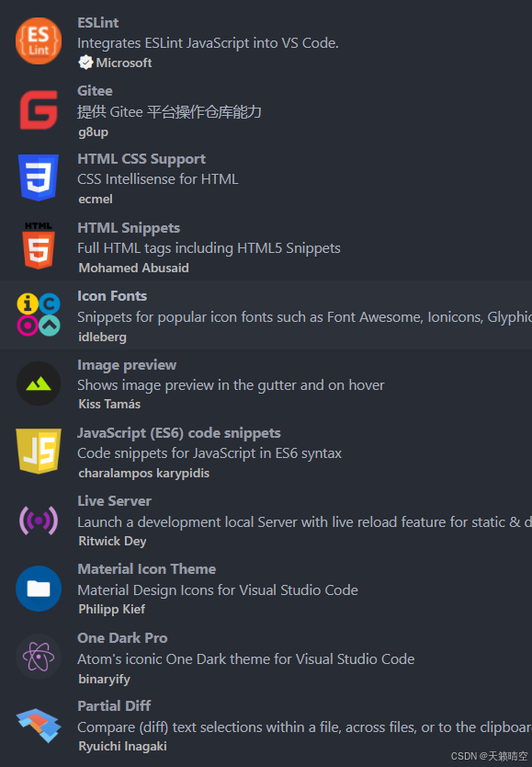Click the red Gitee logo icon

(39, 110)
